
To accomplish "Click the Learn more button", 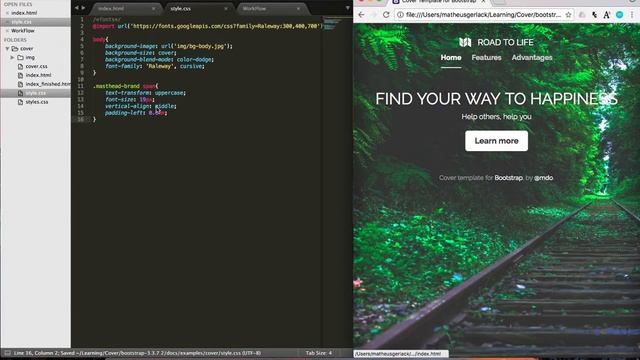I will pos(496,141).
